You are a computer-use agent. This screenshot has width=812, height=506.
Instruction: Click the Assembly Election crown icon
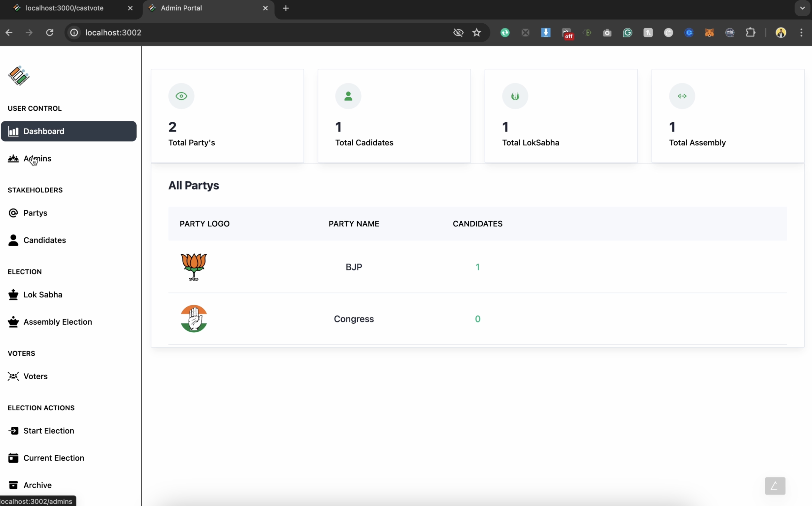click(x=13, y=321)
